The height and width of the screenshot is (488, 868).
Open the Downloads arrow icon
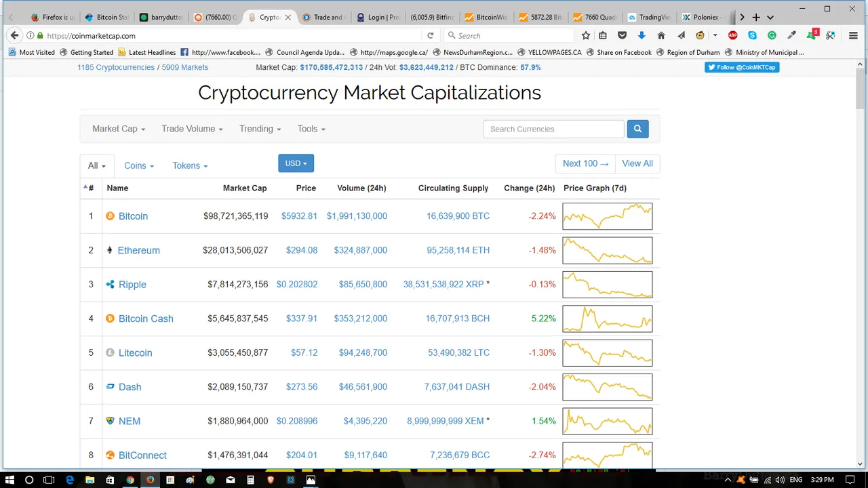click(642, 35)
